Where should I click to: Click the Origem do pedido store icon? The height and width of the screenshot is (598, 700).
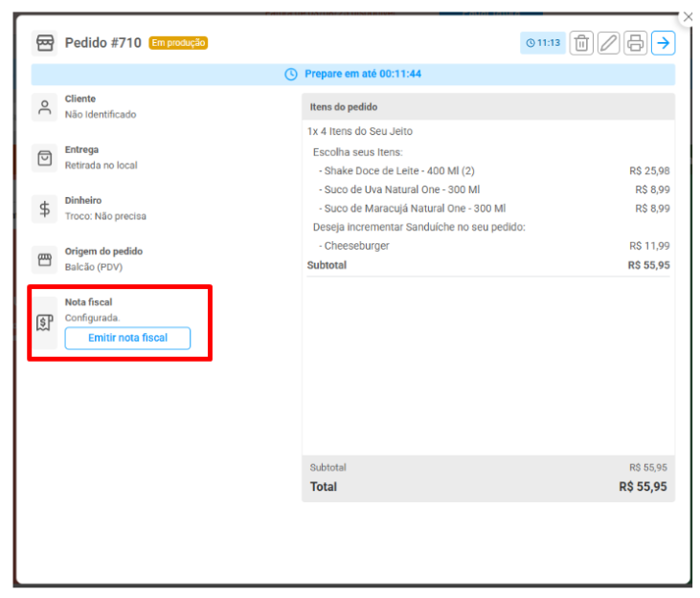45,259
